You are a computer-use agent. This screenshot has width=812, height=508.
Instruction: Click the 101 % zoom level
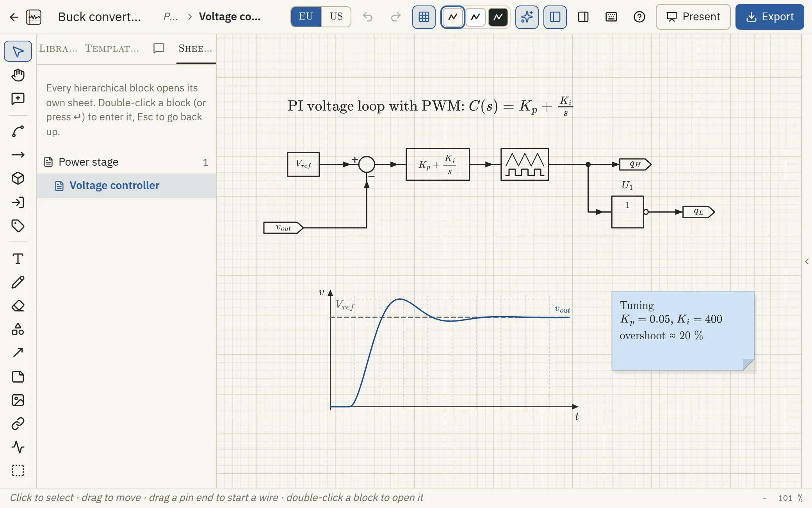(791, 498)
